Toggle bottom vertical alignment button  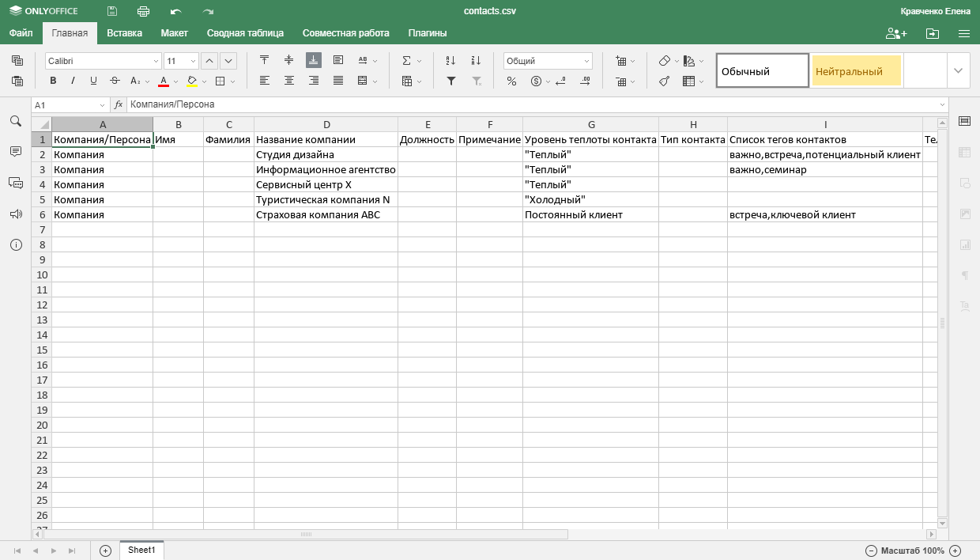314,60
